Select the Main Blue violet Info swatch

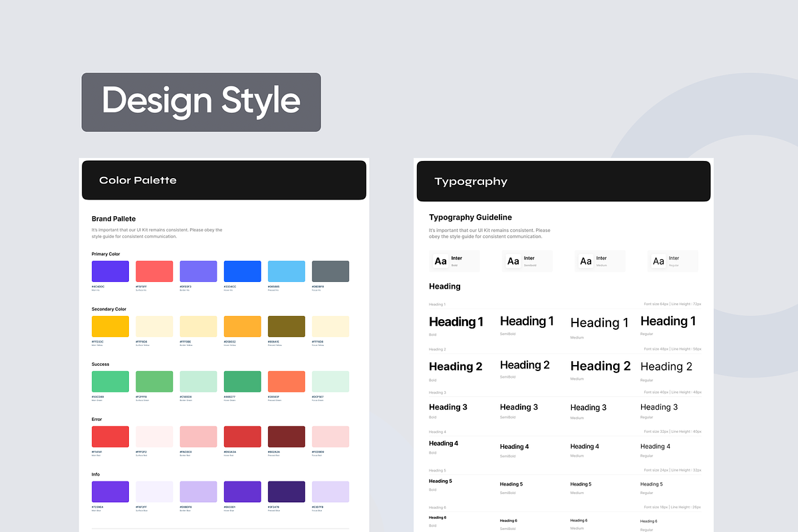[x=110, y=492]
